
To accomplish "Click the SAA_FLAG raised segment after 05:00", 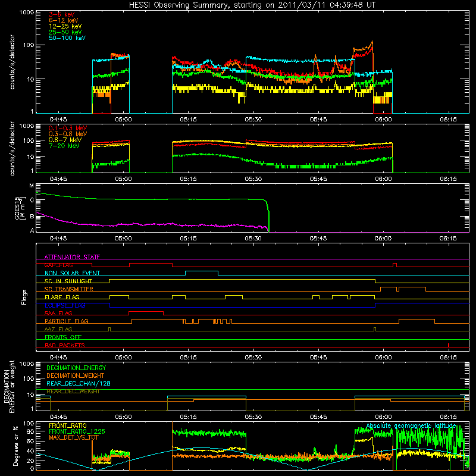I will pos(146,312).
